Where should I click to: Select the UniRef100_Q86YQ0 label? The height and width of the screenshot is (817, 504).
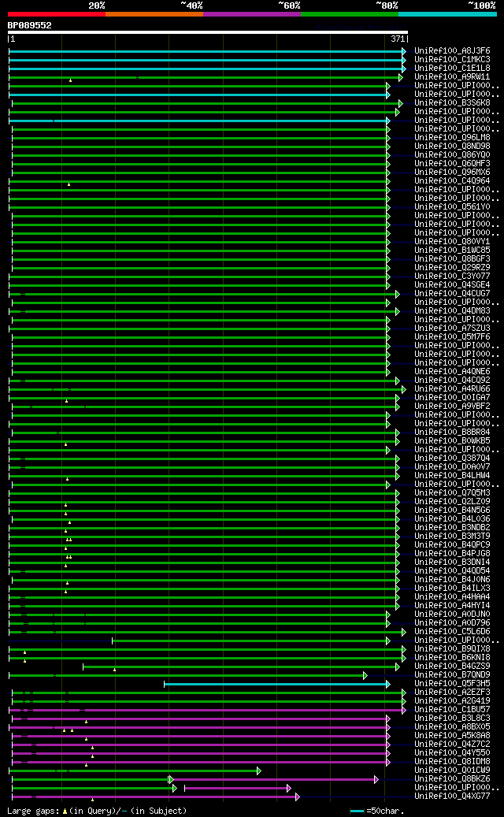[x=452, y=154]
